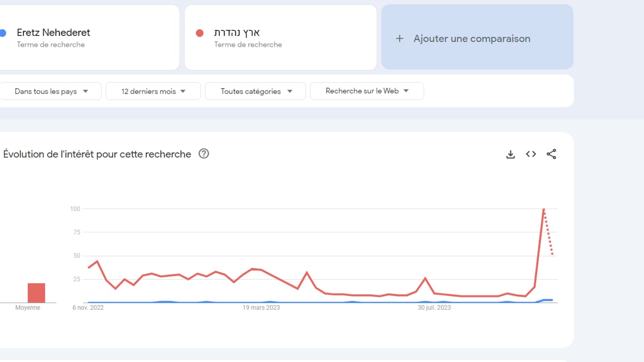644x362 pixels.
Task: Click the blue dot beside Eretz Nehederet
Action: [x=3, y=33]
